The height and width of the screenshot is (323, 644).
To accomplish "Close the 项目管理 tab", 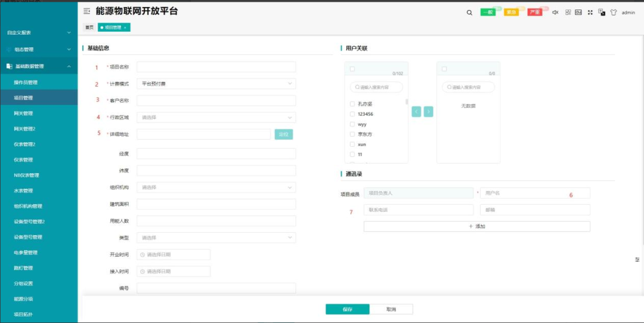I will tap(125, 27).
